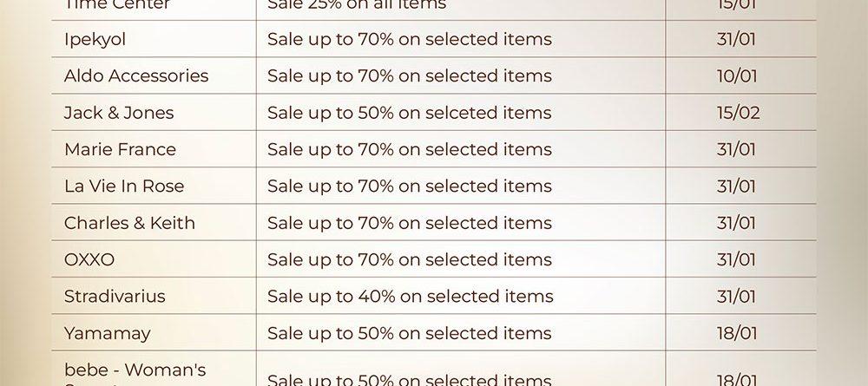Select the Marie France 70% sale text
The image size is (868, 386).
coord(409,150)
